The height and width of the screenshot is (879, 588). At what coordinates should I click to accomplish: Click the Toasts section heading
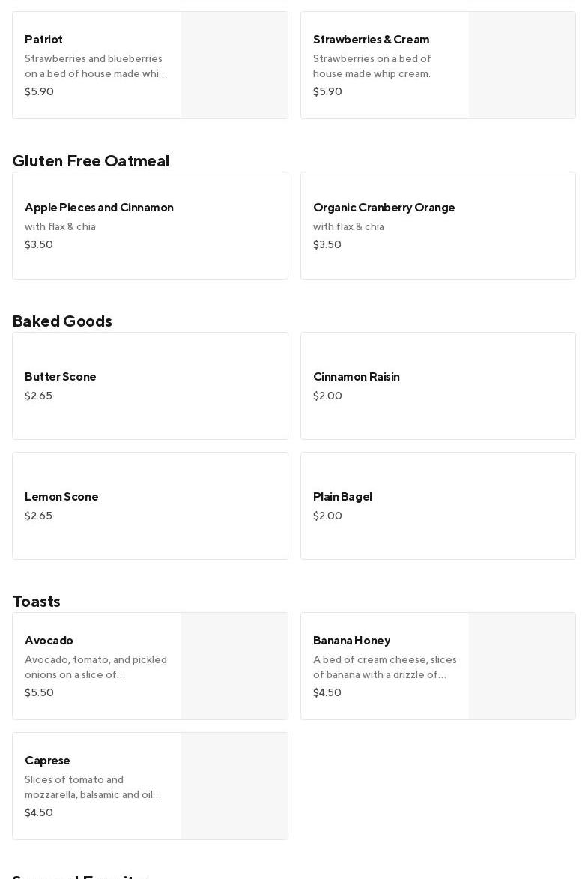pyautogui.click(x=36, y=602)
